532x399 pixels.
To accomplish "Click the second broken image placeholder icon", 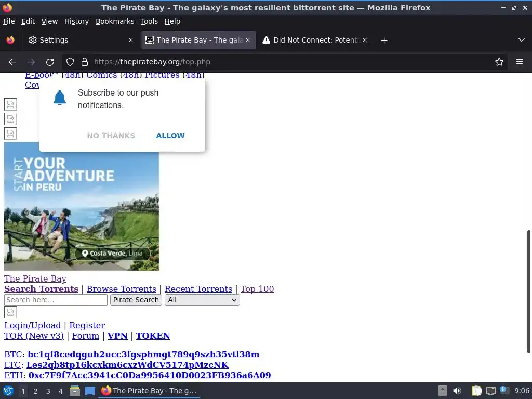I will click(10, 119).
